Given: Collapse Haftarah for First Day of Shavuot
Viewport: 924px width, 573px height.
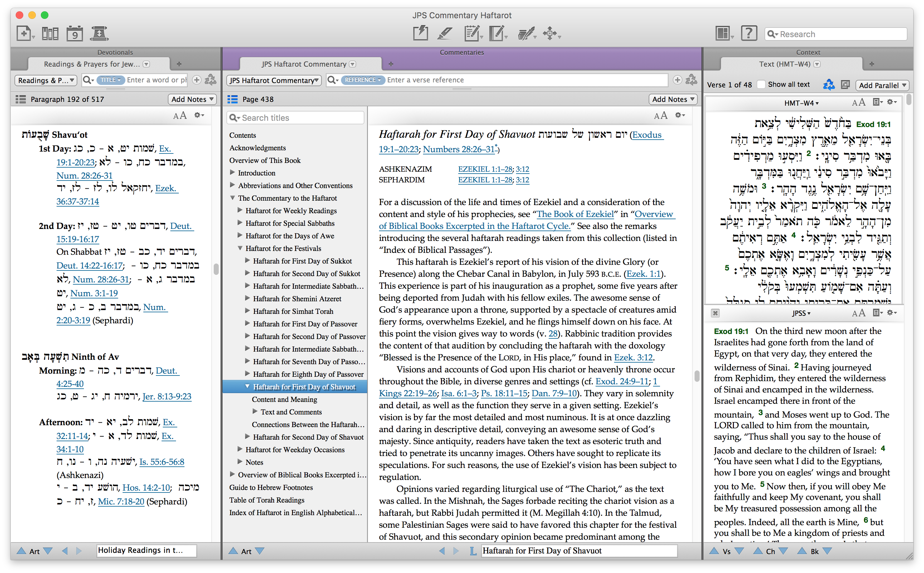Looking at the screenshot, I should [247, 386].
